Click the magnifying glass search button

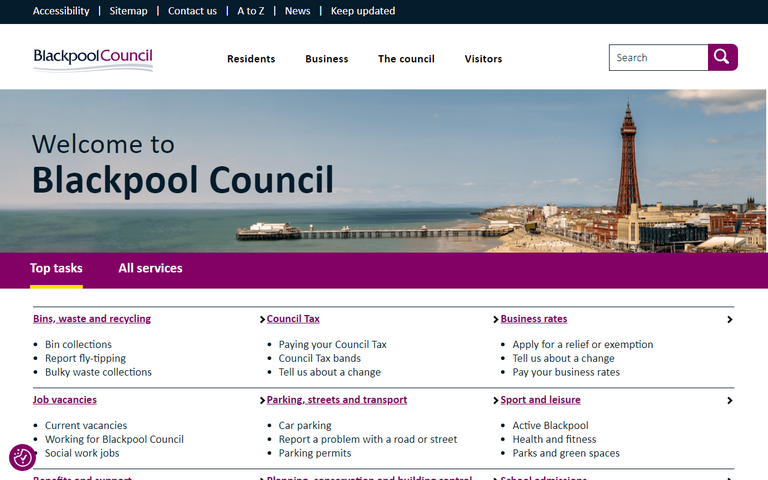722,58
